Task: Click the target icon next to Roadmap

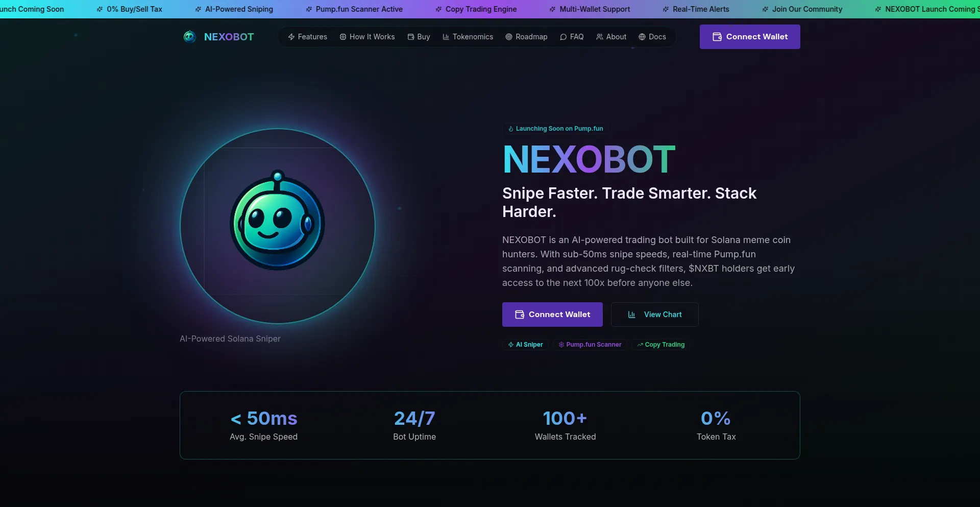Action: 509,37
